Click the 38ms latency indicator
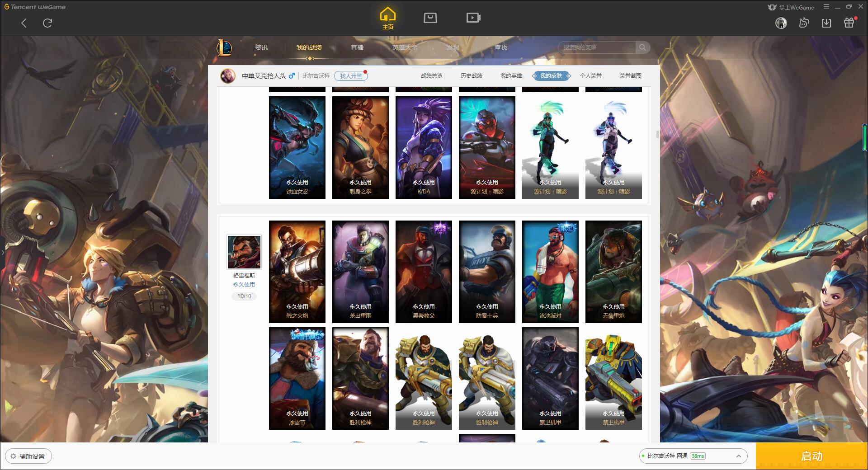868x470 pixels. point(698,456)
